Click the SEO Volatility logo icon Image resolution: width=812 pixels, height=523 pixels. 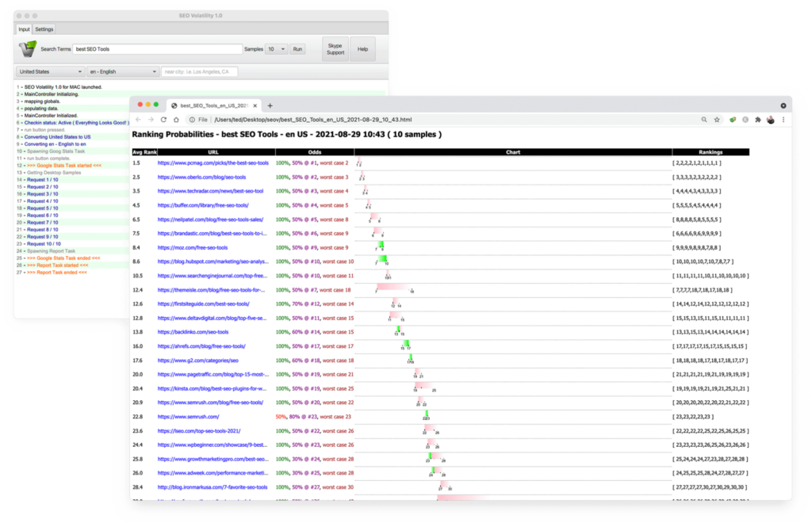pos(28,48)
